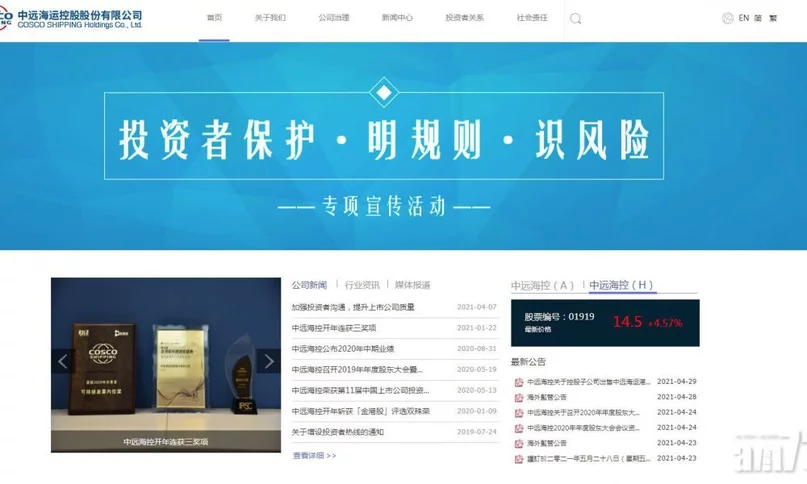The image size is (807, 484).
Task: Open the 社会责任 menu
Action: click(x=532, y=18)
